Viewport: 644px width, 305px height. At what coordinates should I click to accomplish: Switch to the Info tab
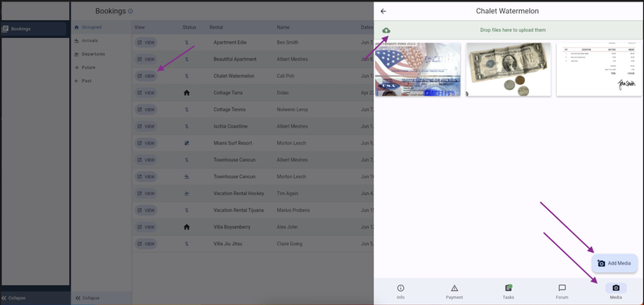401,292
